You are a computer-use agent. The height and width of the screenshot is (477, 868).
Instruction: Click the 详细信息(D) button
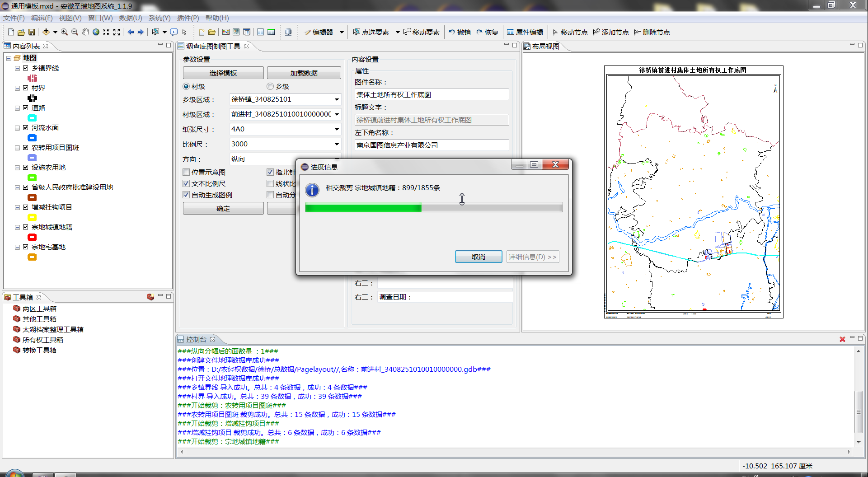pyautogui.click(x=533, y=256)
